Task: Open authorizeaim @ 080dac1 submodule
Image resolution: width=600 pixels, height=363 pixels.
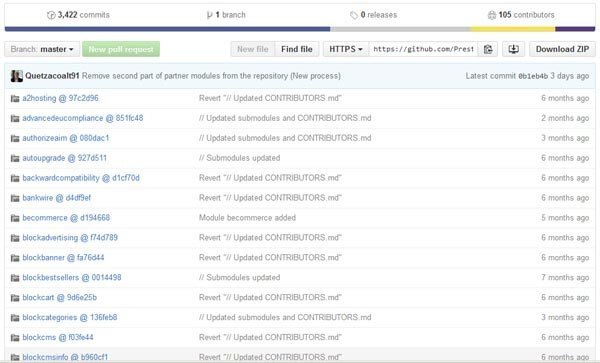Action: [x=66, y=138]
